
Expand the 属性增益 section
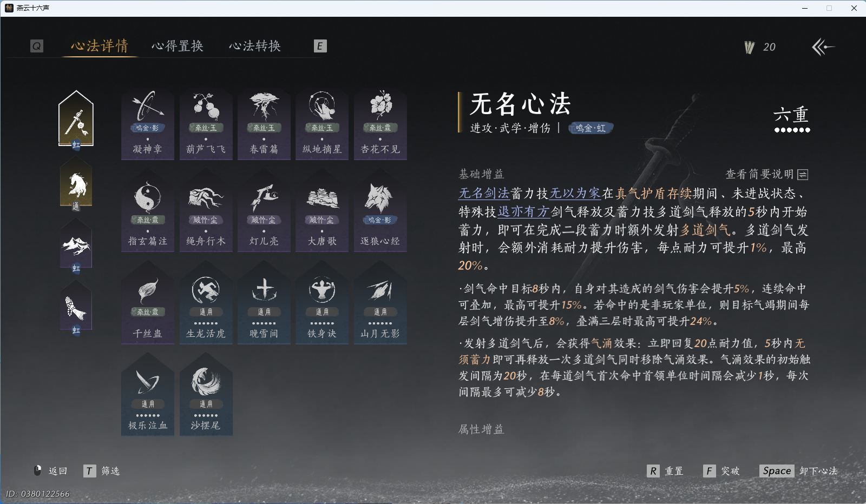pos(481,430)
